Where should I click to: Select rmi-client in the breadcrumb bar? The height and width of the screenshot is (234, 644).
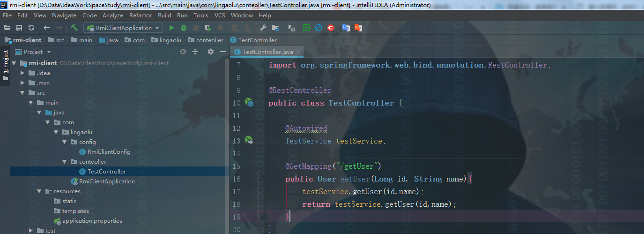[x=23, y=40]
